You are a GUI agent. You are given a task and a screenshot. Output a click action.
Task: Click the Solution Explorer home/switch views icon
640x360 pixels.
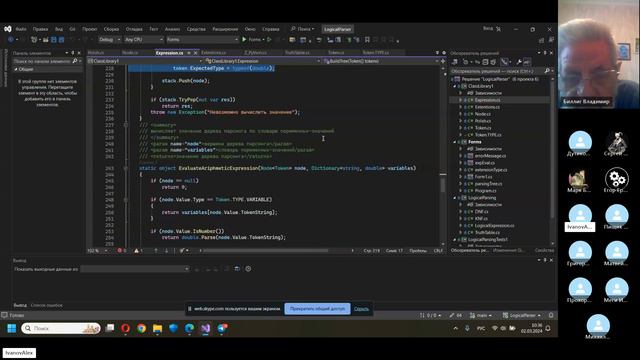(x=455, y=62)
